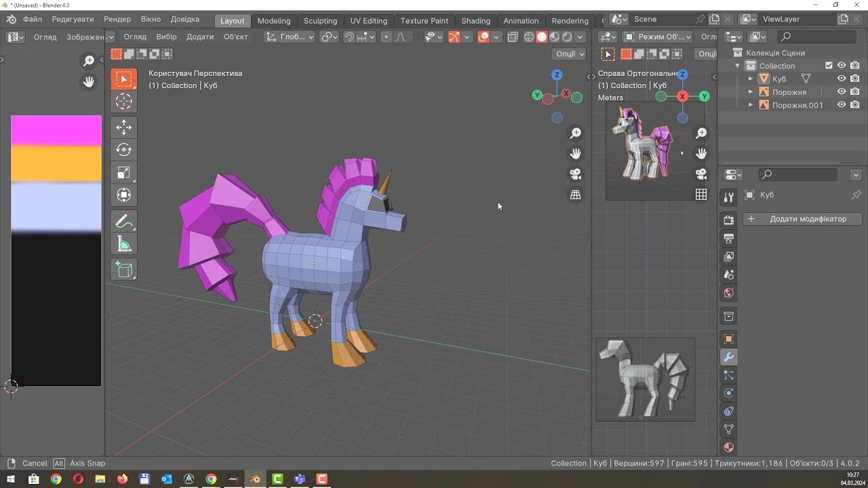The height and width of the screenshot is (488, 868).
Task: Select wireframe viewport shading mode
Action: point(529,37)
